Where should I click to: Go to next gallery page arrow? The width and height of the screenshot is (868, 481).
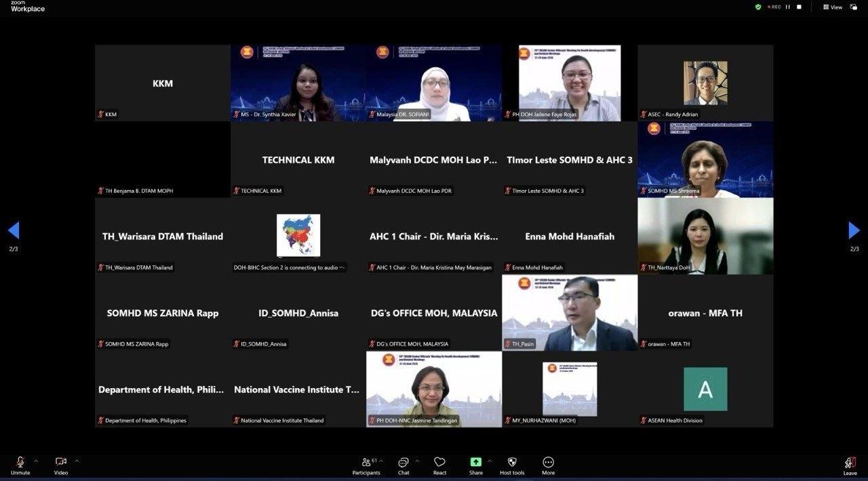pyautogui.click(x=854, y=231)
